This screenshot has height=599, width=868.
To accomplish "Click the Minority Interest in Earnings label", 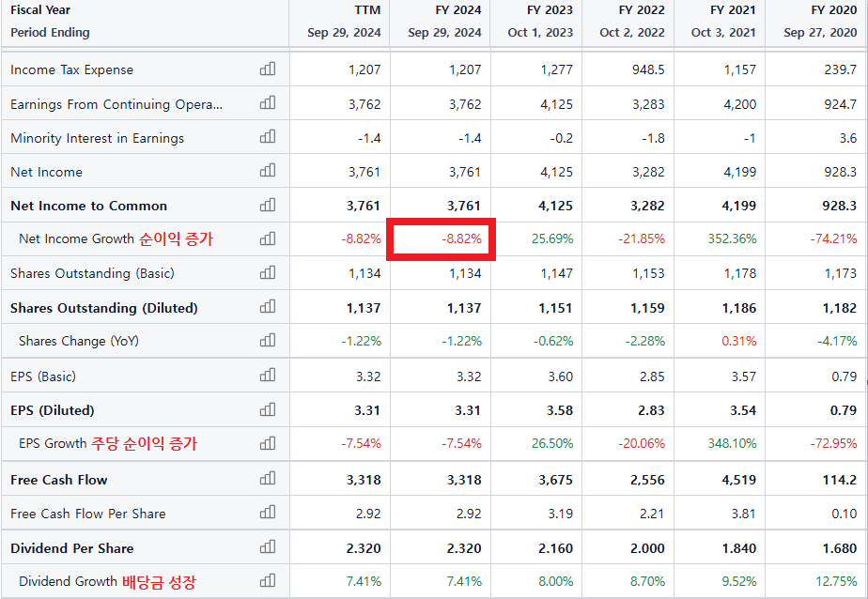I will (98, 138).
